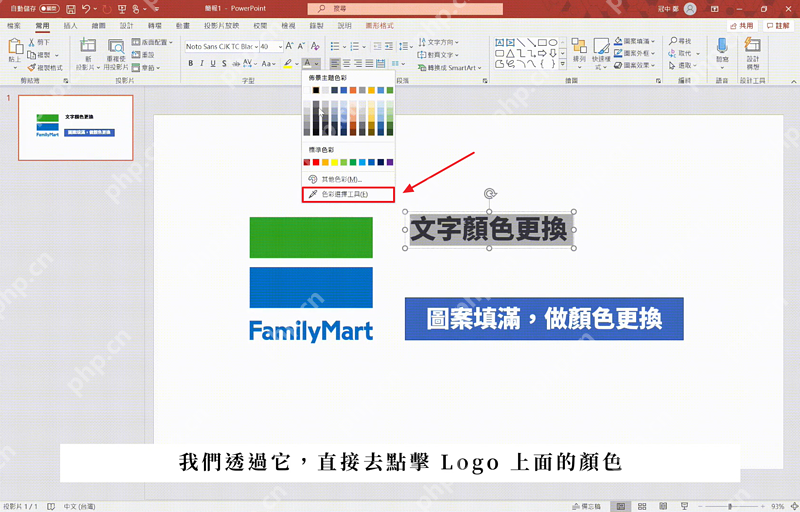Screen dimensions: 800x512
Task: Pick the orange theme color swatch in top row
Action: [353, 90]
